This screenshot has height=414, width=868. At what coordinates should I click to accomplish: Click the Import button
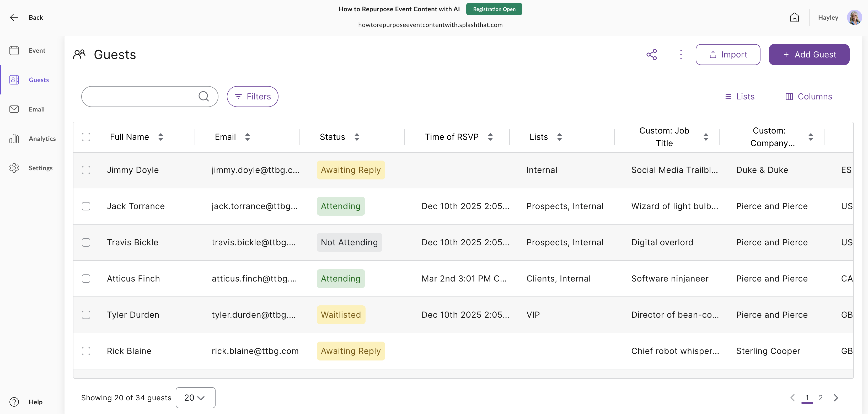point(727,55)
